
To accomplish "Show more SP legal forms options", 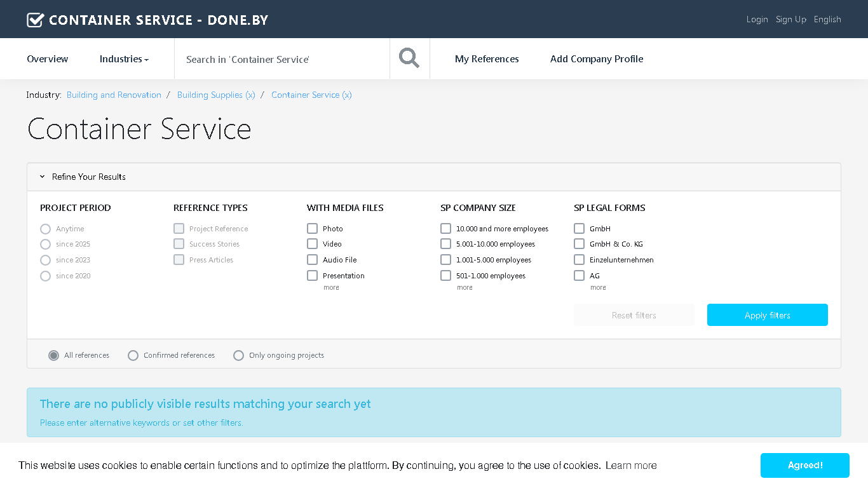I will (x=598, y=288).
